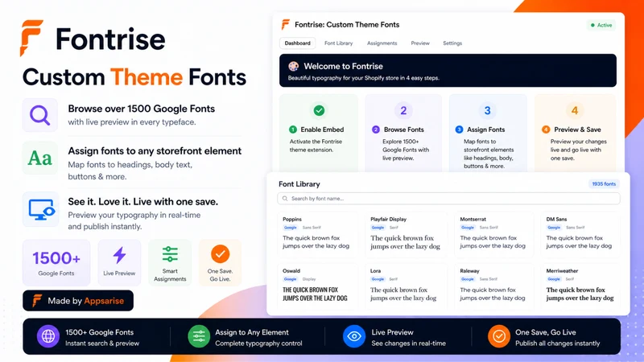
Task: Click the orange checkmark One Save icon
Action: tap(220, 254)
